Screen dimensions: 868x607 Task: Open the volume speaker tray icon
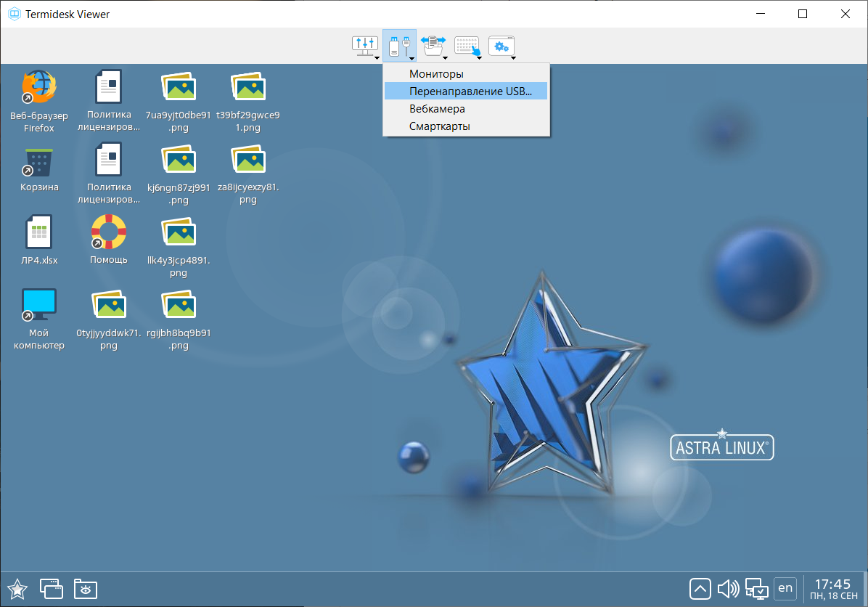727,588
